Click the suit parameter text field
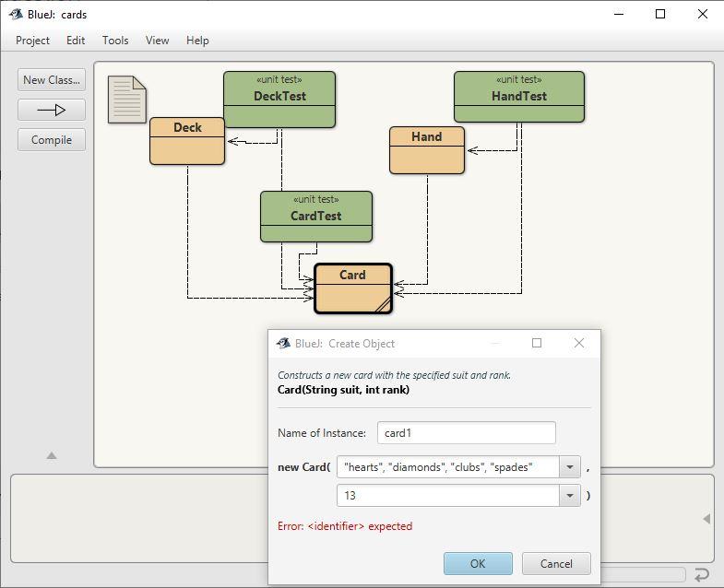The image size is (724, 588). pyautogui.click(x=448, y=467)
